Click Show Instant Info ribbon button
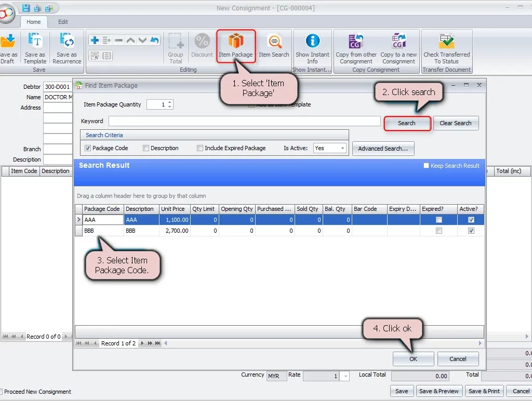 click(312, 49)
